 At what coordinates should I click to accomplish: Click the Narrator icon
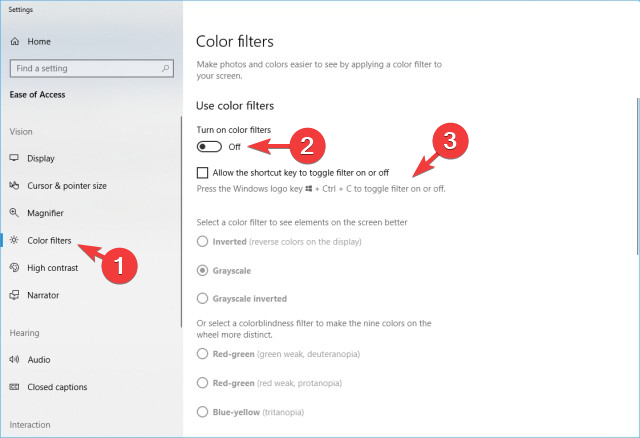click(14, 295)
